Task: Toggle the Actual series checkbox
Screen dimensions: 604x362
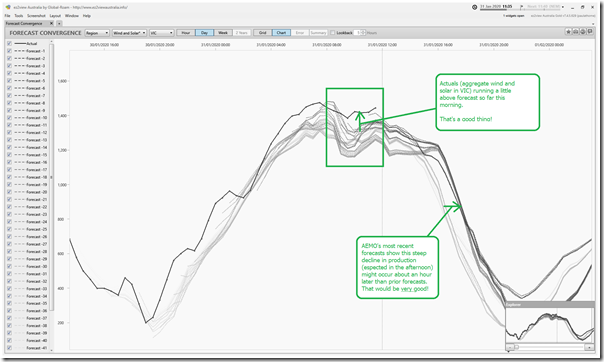Action: [x=9, y=44]
